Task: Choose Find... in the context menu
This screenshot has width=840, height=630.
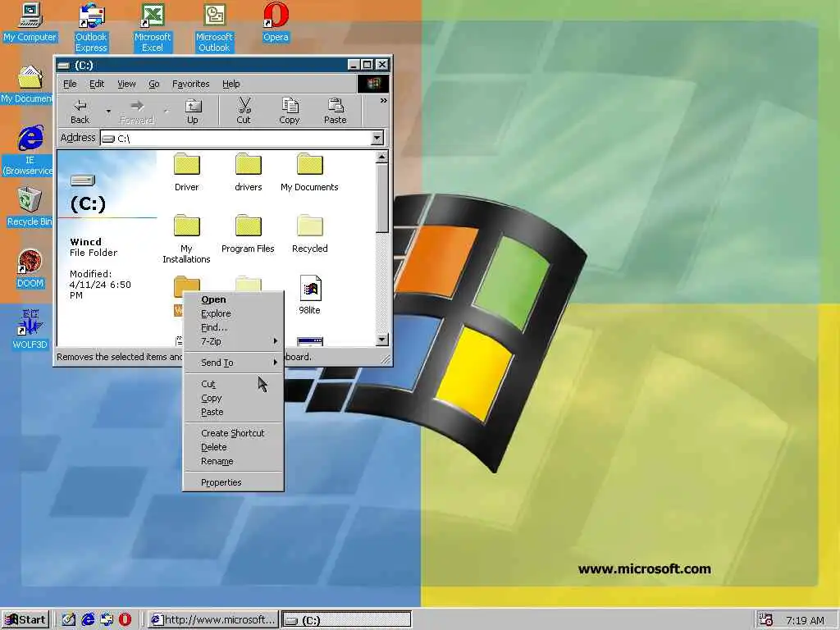Action: coord(234,327)
